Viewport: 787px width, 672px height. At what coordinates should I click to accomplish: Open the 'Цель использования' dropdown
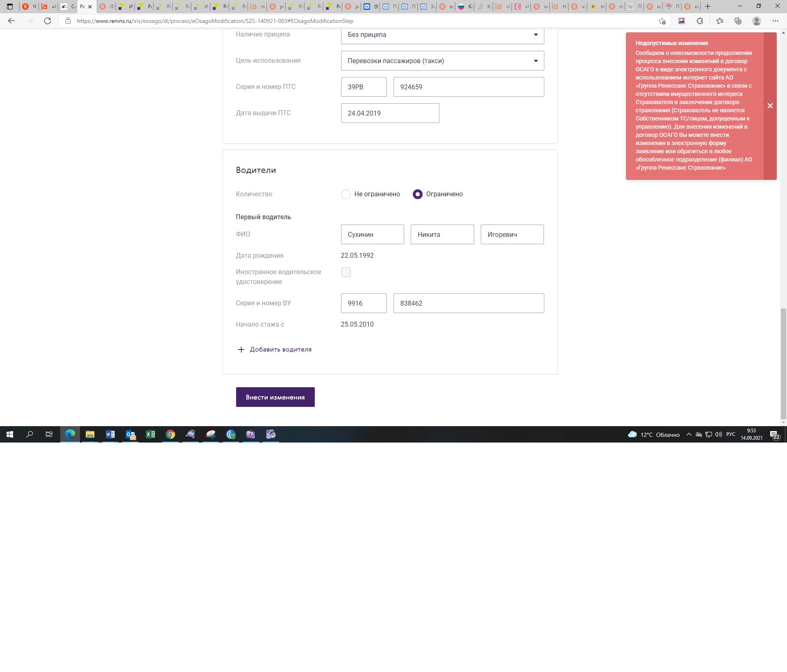[442, 61]
